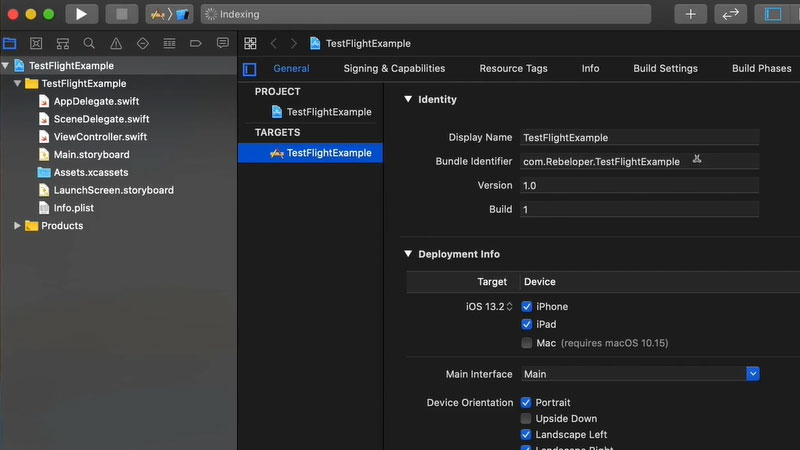Open Assets.xcassets catalog
The height and width of the screenshot is (450, 800).
coord(91,172)
